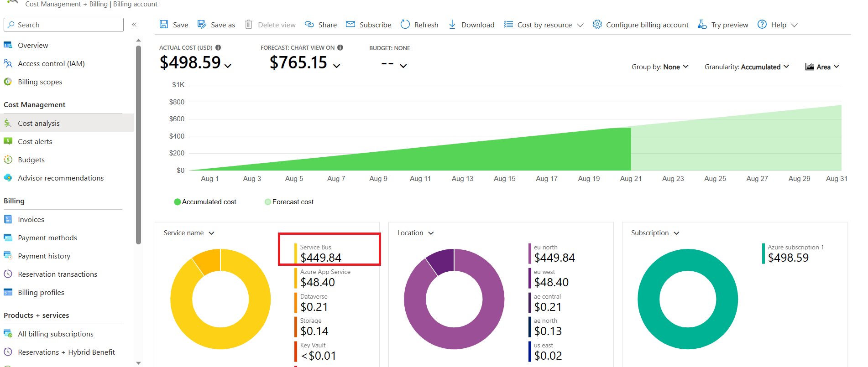Click the Azure subscription 1 $498.59 value

[788, 258]
